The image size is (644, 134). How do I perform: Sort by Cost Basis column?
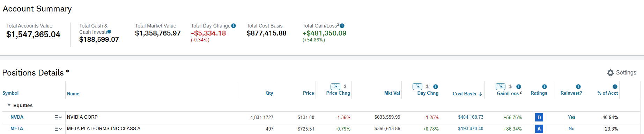click(464, 94)
